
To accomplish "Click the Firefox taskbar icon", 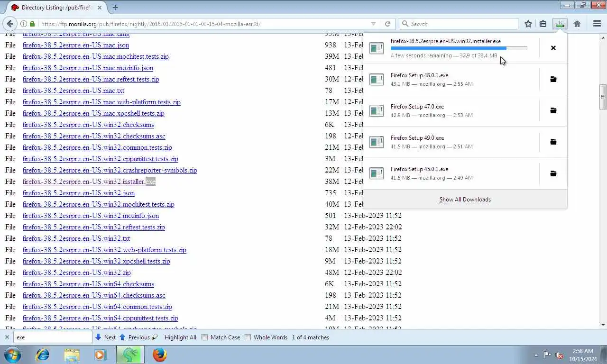I will [x=160, y=355].
